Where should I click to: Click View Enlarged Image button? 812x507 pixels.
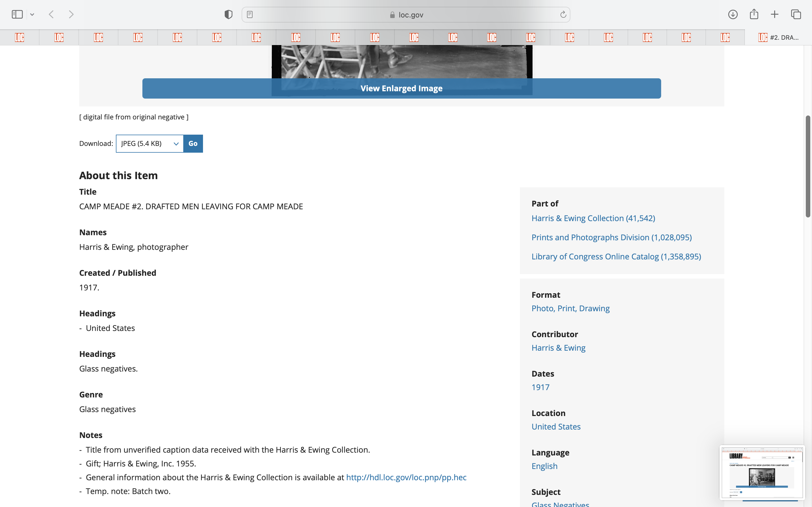tap(401, 88)
